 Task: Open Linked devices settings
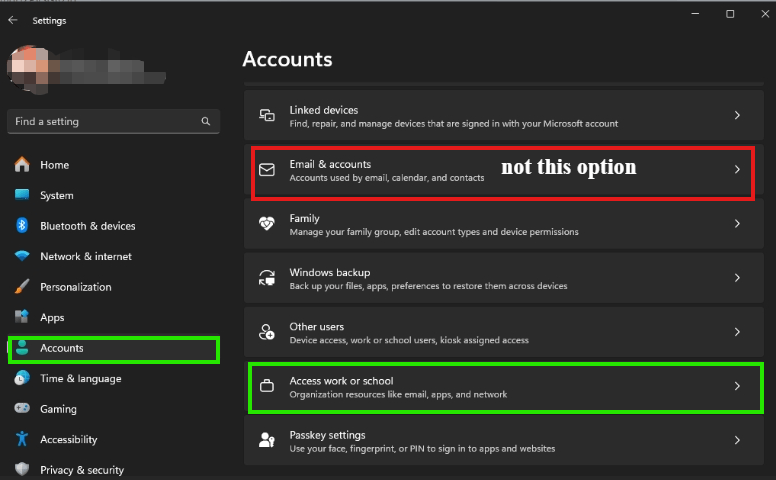[504, 115]
